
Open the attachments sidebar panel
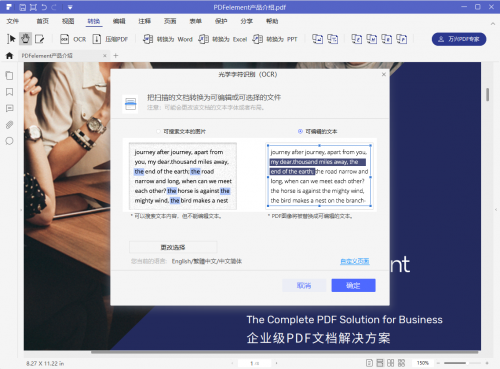(9, 125)
